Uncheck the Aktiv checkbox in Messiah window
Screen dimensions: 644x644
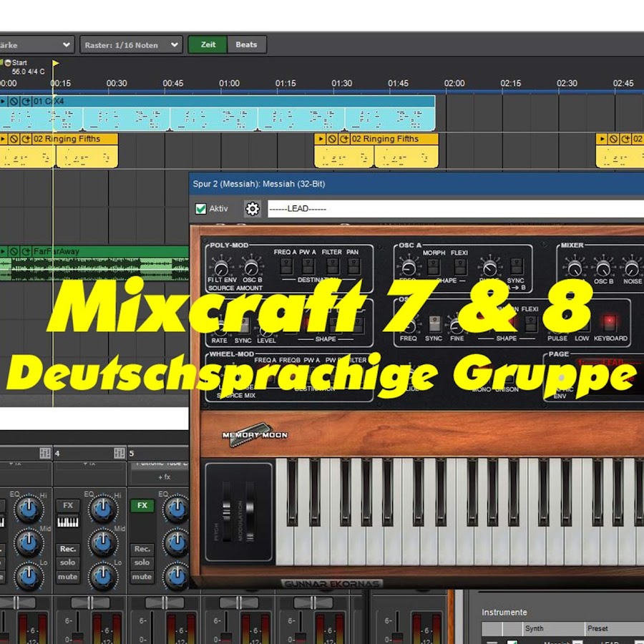(200, 209)
